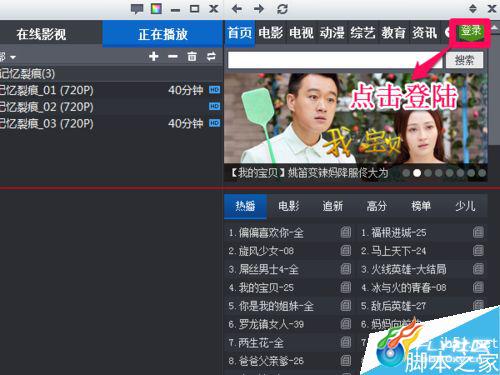Play 记忆裂痕_03 (720P) from playlist
500x375 pixels.
point(111,123)
